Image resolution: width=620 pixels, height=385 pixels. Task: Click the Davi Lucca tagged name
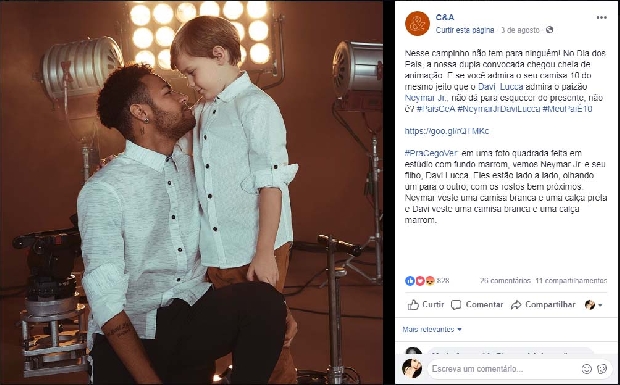point(501,87)
